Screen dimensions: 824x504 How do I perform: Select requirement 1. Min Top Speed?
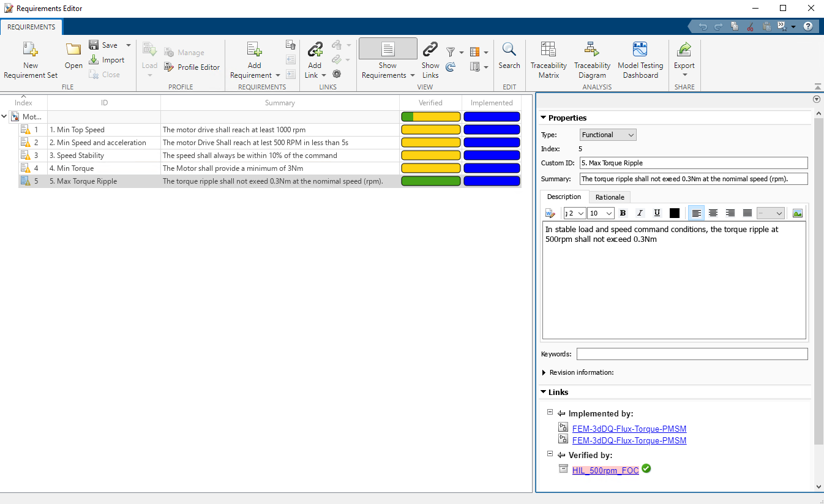[x=77, y=129]
